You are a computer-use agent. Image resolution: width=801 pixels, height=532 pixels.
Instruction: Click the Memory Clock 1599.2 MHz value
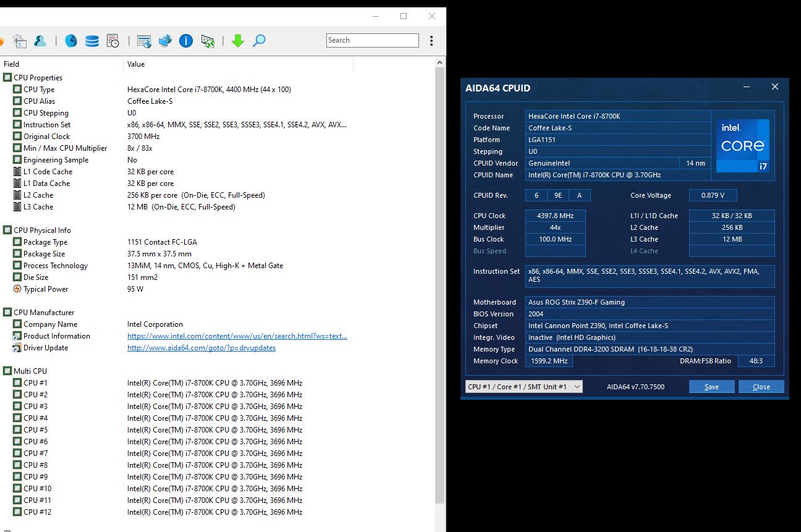pyautogui.click(x=549, y=361)
